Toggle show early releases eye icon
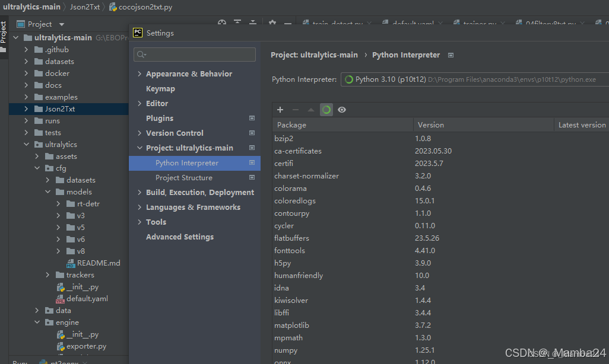 tap(342, 110)
